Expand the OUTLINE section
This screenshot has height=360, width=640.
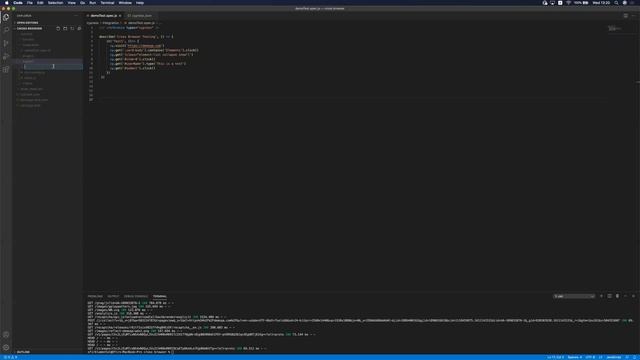coord(23,351)
